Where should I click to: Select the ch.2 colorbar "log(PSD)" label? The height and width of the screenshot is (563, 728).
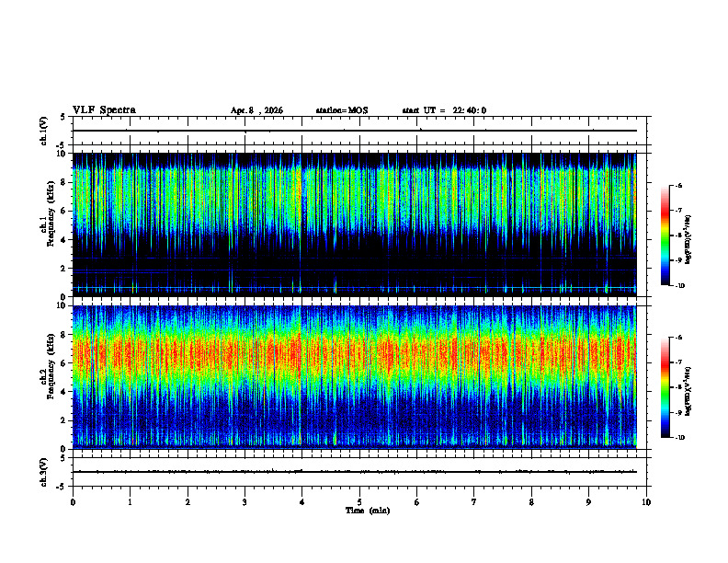(688, 391)
